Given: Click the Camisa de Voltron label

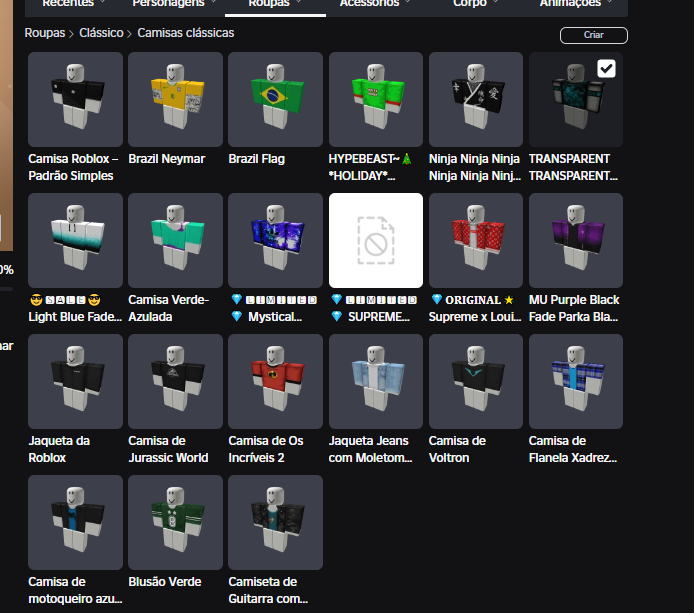Looking at the screenshot, I should point(457,449).
